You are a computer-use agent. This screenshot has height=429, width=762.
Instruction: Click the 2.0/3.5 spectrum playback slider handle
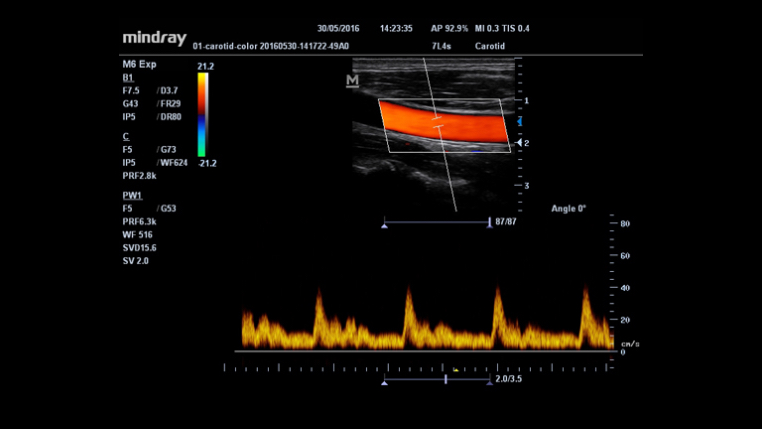(x=446, y=380)
